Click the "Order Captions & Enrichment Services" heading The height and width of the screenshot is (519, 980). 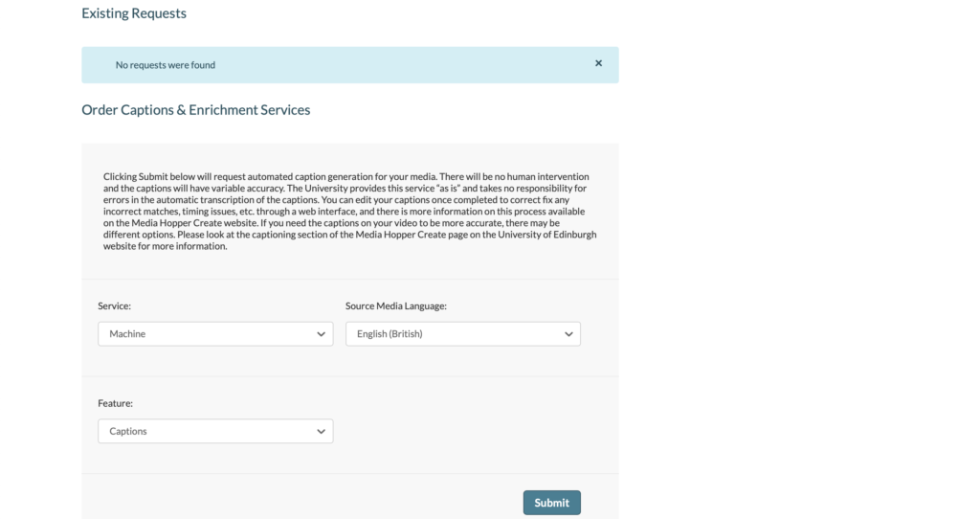196,110
